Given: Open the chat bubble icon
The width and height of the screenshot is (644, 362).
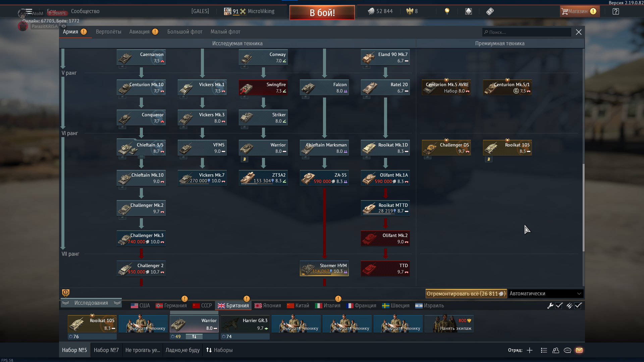Looking at the screenshot, I should tap(568, 350).
